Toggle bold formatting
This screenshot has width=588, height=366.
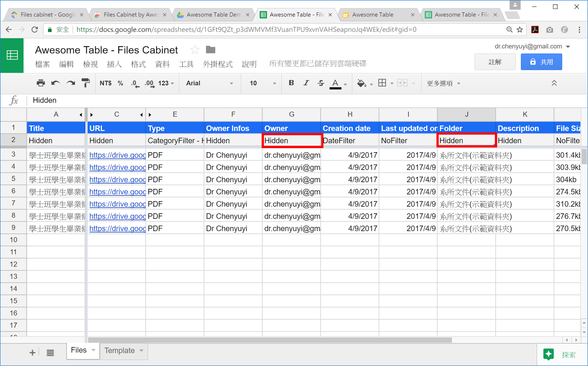click(291, 83)
